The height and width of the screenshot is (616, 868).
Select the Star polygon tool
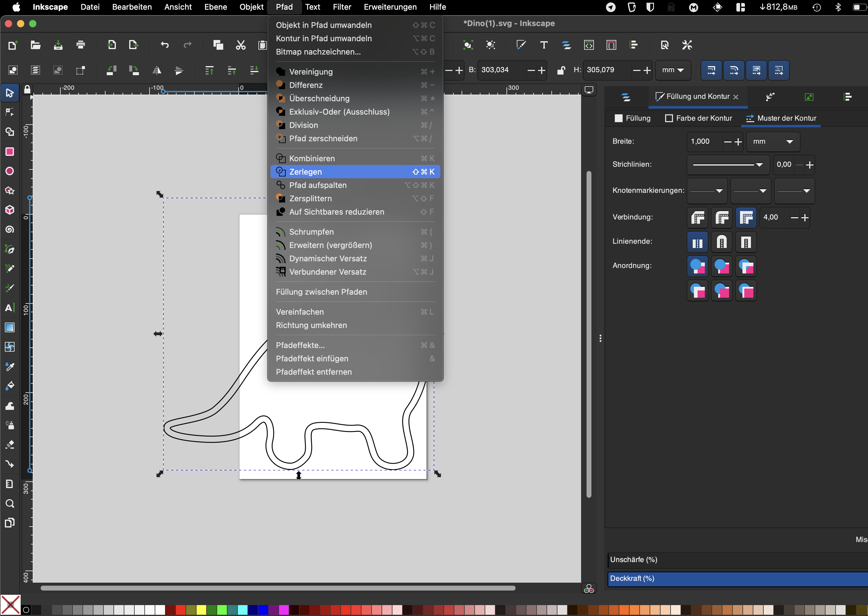coord(10,190)
